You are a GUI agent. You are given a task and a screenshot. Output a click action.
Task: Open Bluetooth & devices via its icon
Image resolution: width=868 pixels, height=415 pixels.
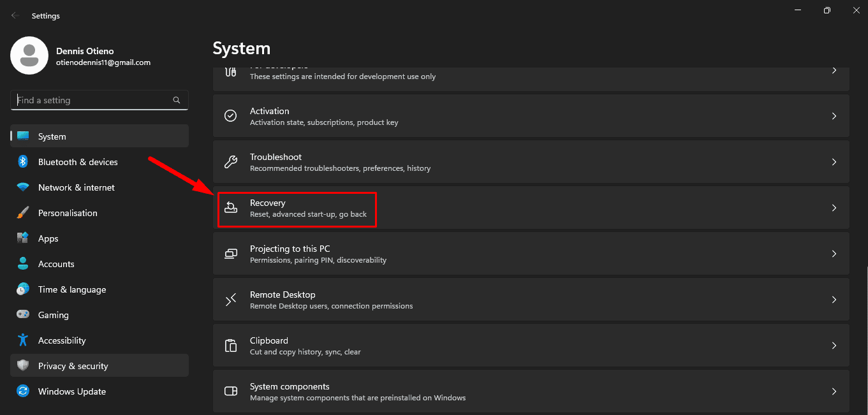click(x=23, y=162)
